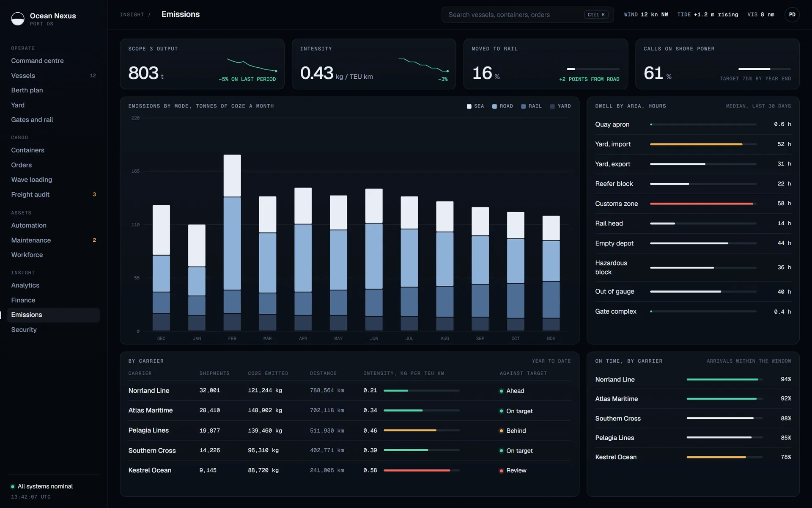Viewport: 812px width, 508px height.
Task: Click the green systems nominal status dot
Action: (13, 486)
